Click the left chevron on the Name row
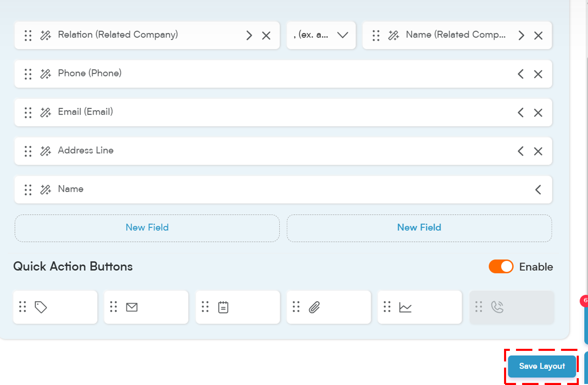 click(x=538, y=190)
